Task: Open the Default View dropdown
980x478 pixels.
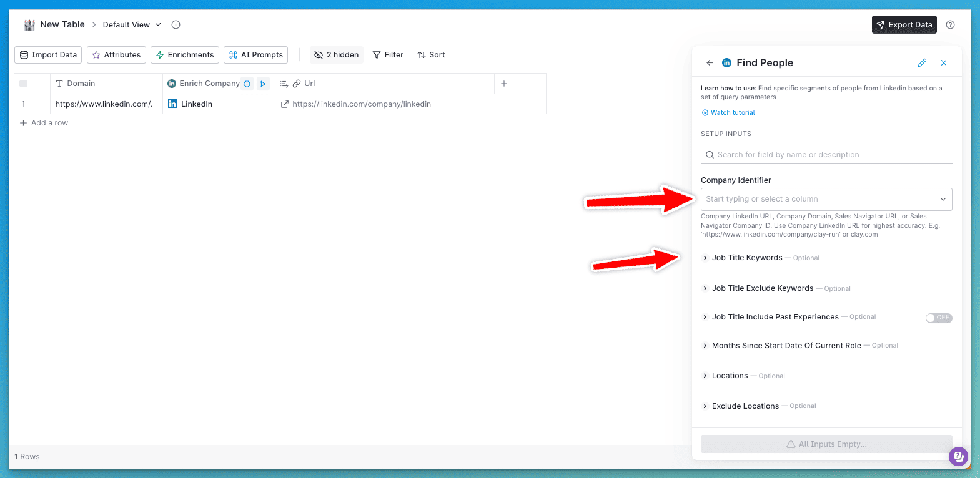Action: click(x=132, y=25)
